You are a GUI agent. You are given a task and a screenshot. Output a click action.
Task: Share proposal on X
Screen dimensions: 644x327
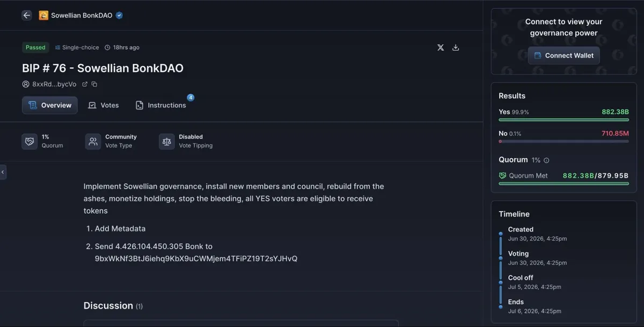tap(441, 47)
